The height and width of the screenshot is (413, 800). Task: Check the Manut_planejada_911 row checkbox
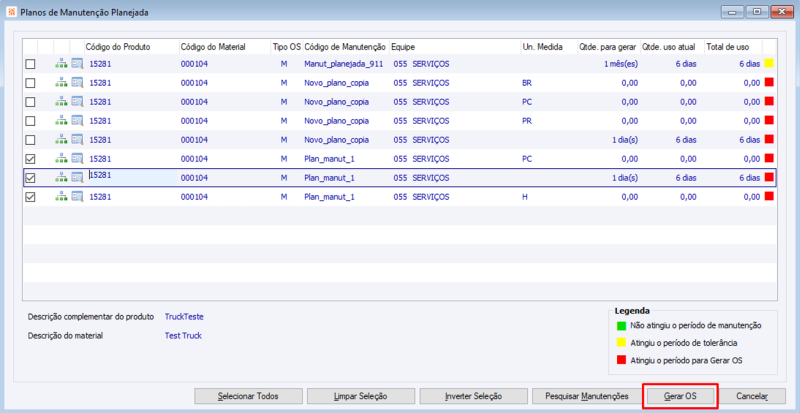[x=31, y=64]
